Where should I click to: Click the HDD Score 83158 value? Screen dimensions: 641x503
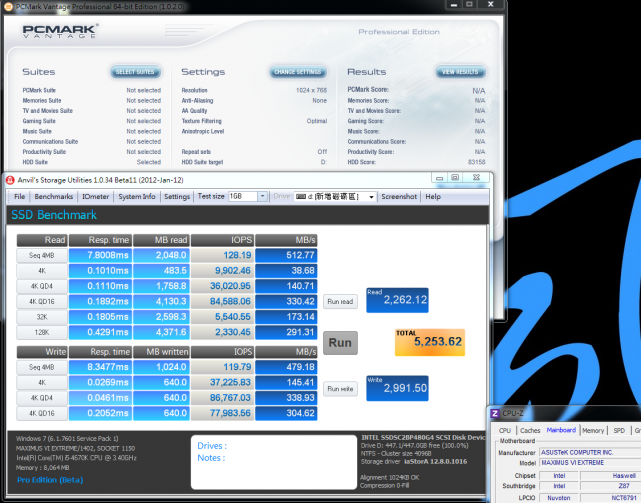click(477, 162)
